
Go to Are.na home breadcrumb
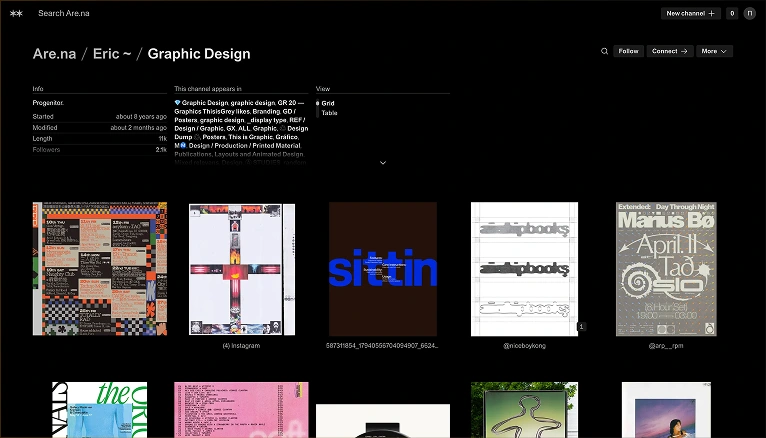[x=54, y=54]
